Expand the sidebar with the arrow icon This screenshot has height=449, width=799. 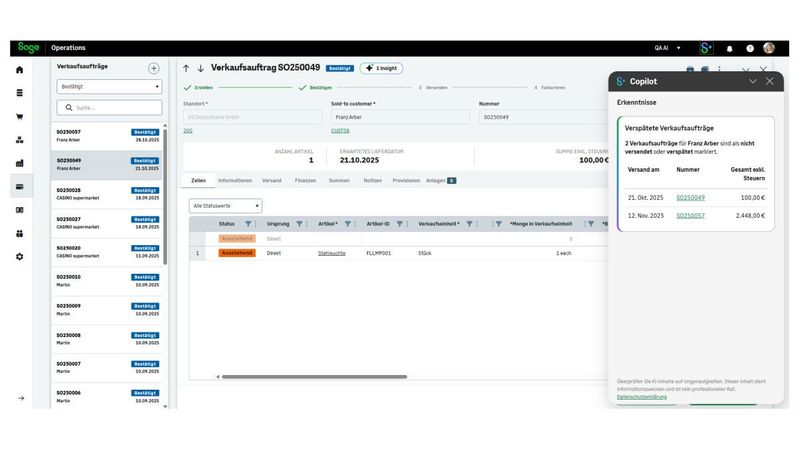[x=21, y=398]
